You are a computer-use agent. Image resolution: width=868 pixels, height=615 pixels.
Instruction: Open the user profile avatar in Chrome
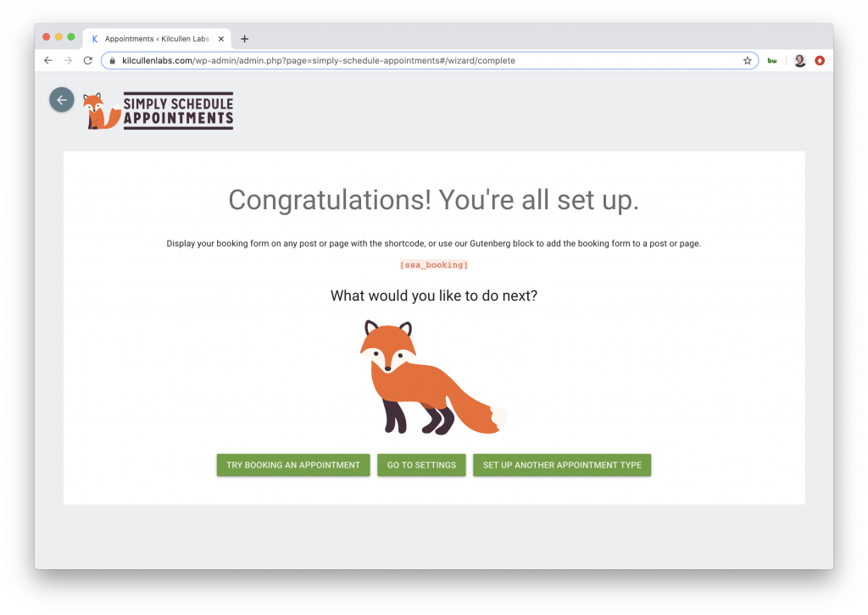pos(800,61)
